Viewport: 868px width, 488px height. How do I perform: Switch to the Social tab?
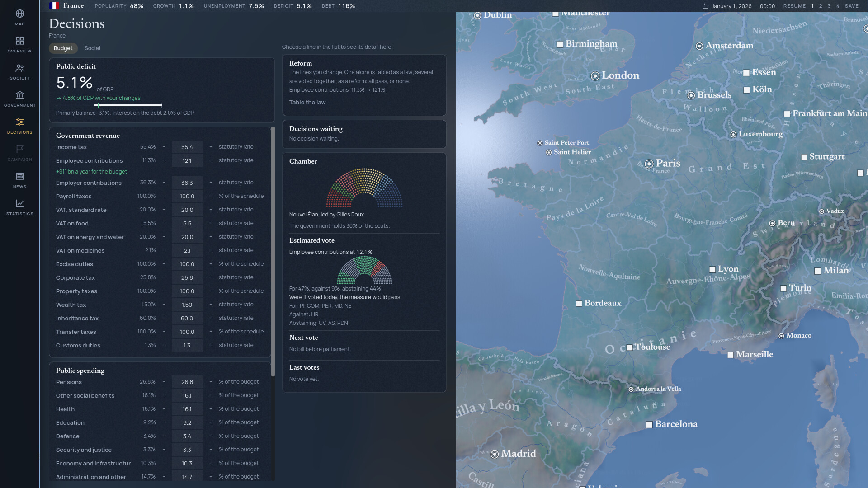[92, 48]
